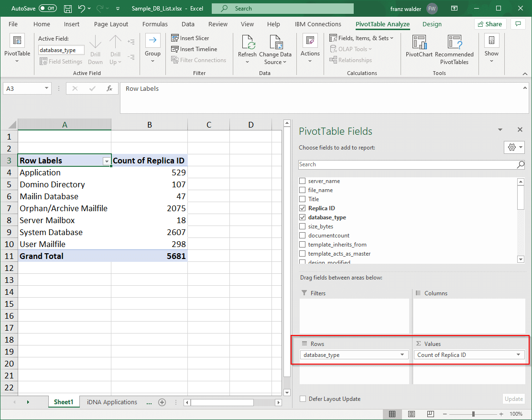This screenshot has height=420, width=532.
Task: Enable Defer Layout Update checkbox
Action: tap(303, 399)
